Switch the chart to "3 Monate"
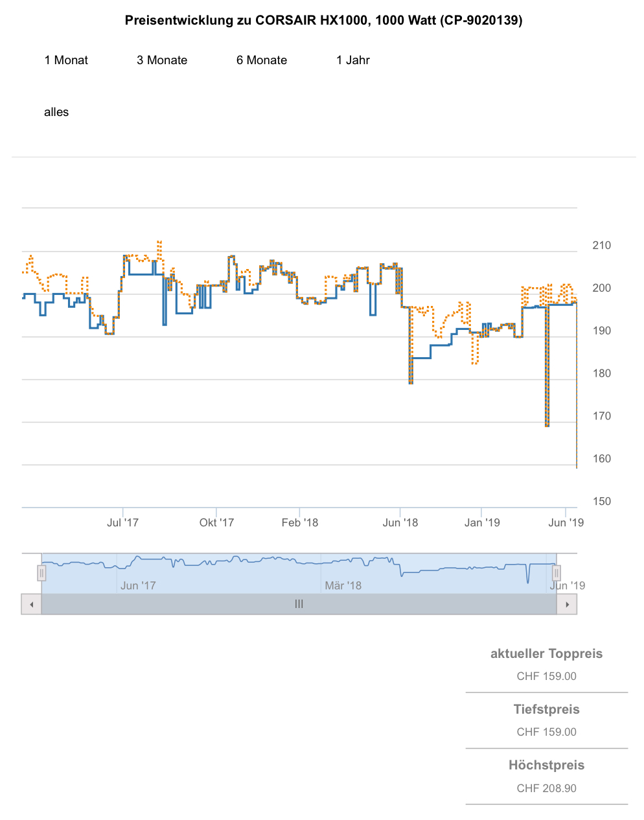 [162, 60]
